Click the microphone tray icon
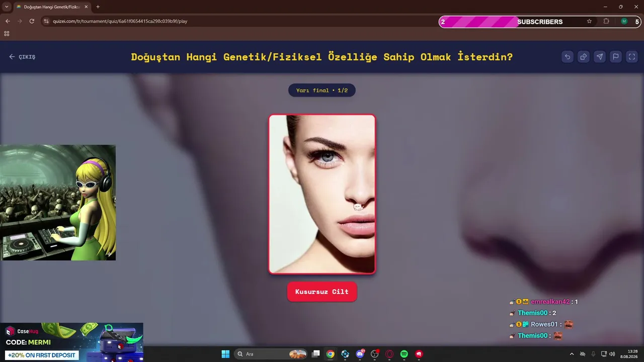 593,354
